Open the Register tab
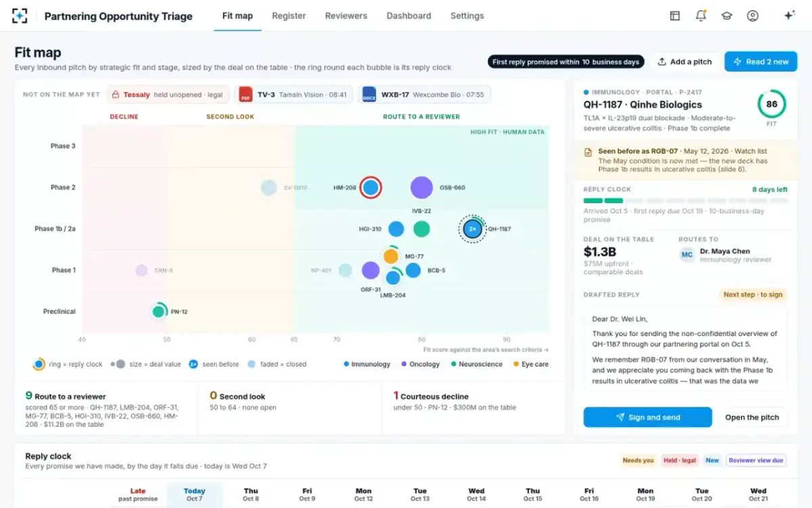 (289, 16)
